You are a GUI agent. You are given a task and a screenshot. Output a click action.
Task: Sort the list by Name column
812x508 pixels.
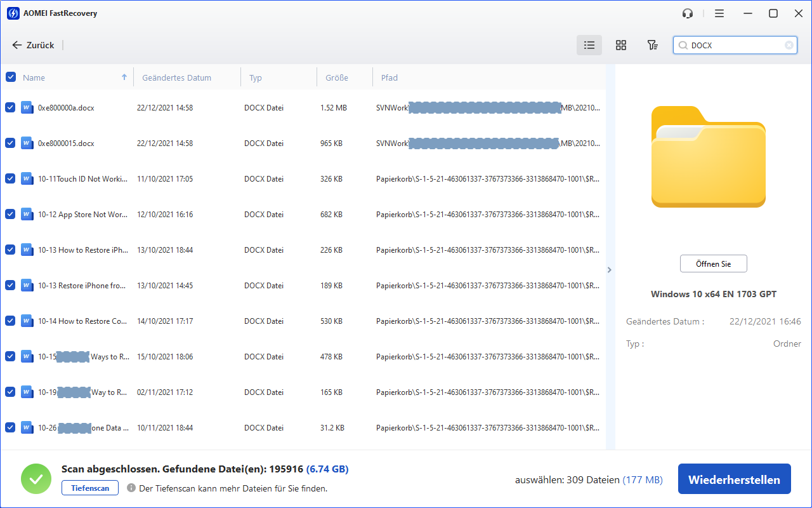point(34,77)
